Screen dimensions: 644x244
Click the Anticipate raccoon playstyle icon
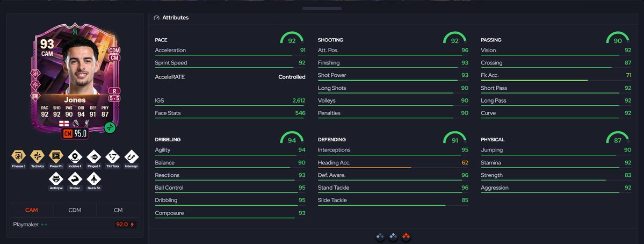pyautogui.click(x=56, y=178)
